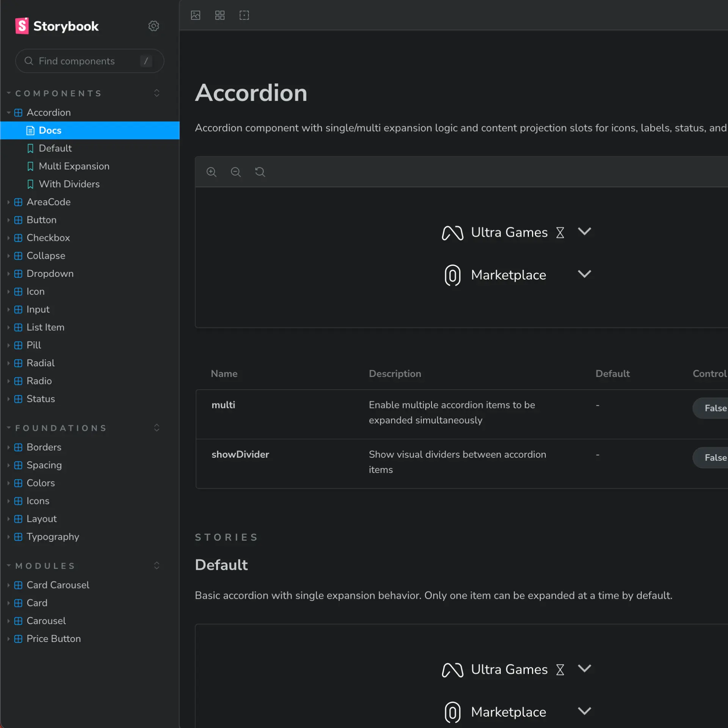Select the With Dividers story
The width and height of the screenshot is (728, 728).
(69, 184)
